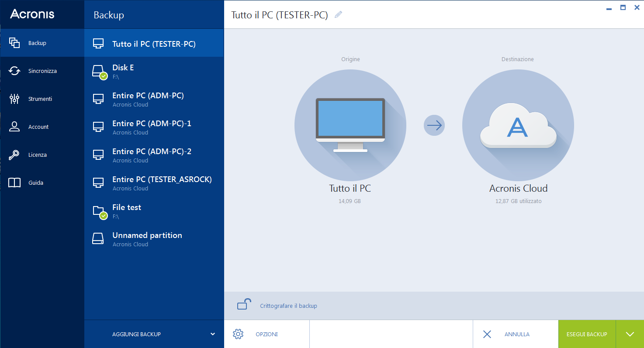
Task: Click the disk icon with green check for Disk E
Action: (x=99, y=72)
